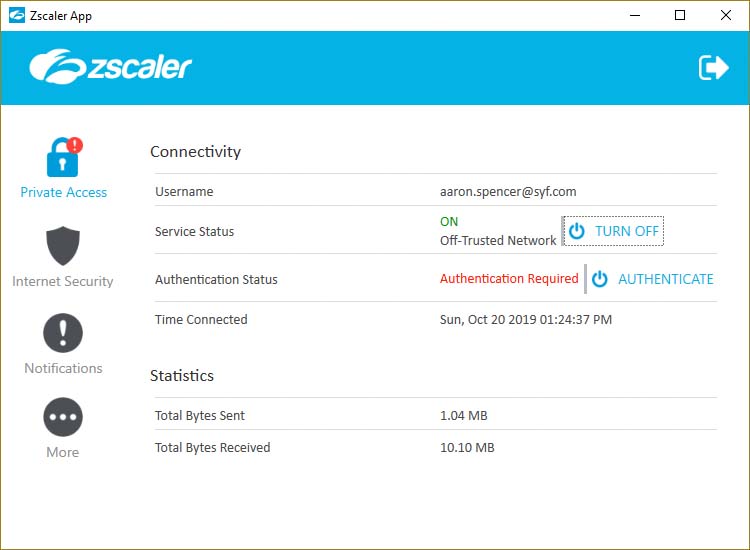Open Notifications exclamation icon
This screenshot has height=550, width=750.
63,333
